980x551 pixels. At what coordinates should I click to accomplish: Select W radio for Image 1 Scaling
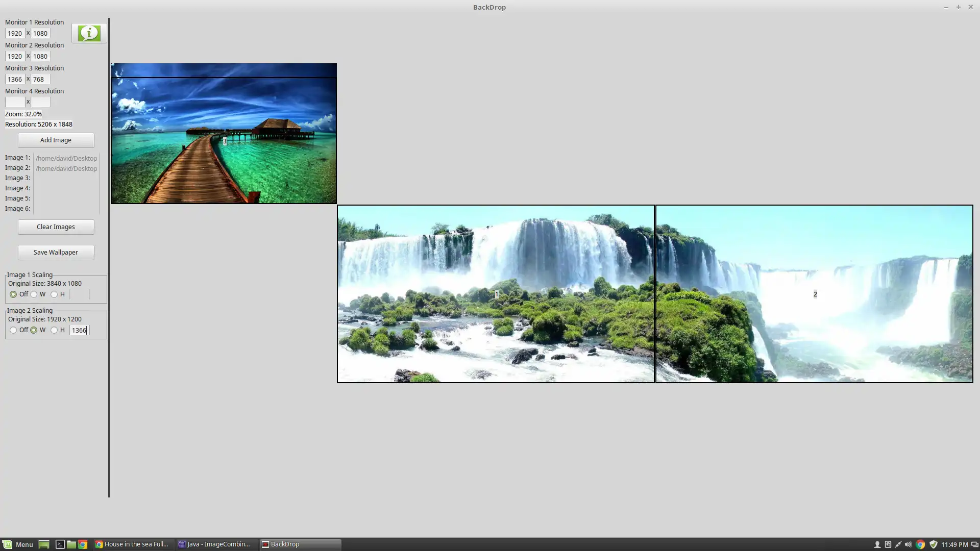pyautogui.click(x=34, y=294)
